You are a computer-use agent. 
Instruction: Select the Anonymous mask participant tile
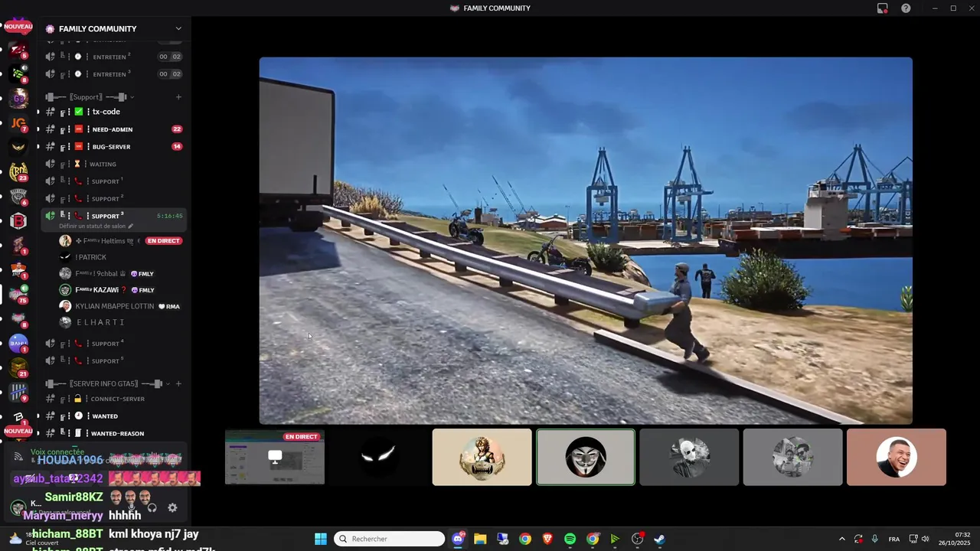tap(586, 457)
